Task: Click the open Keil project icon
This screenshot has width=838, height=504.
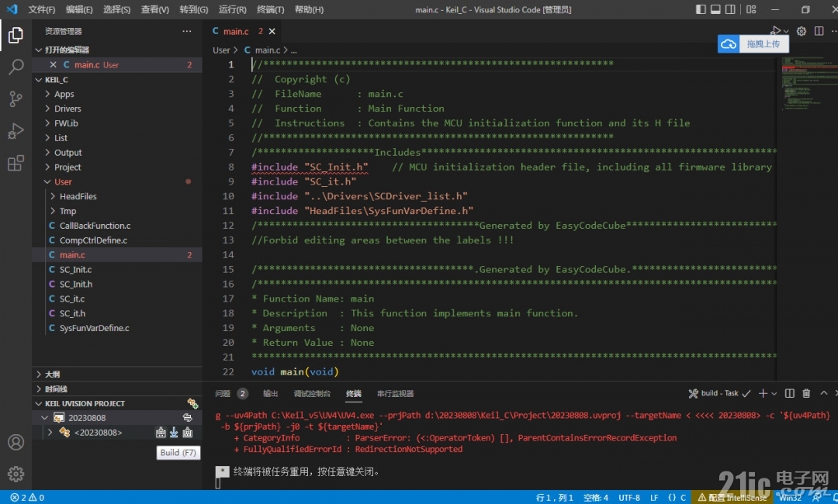Action: click(192, 403)
